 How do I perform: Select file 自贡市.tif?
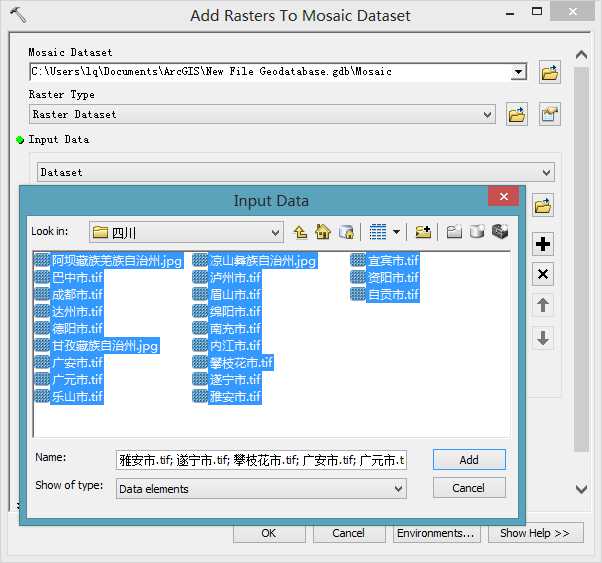[x=385, y=295]
